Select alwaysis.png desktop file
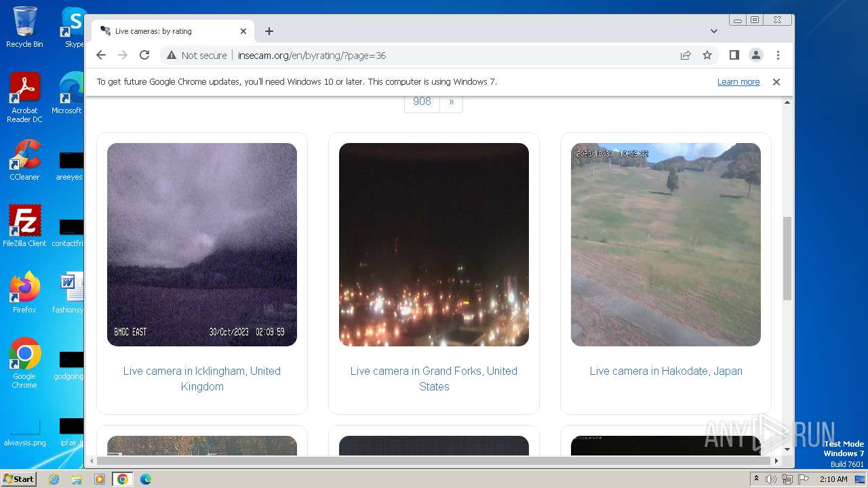The height and width of the screenshot is (488, 868). 24,432
